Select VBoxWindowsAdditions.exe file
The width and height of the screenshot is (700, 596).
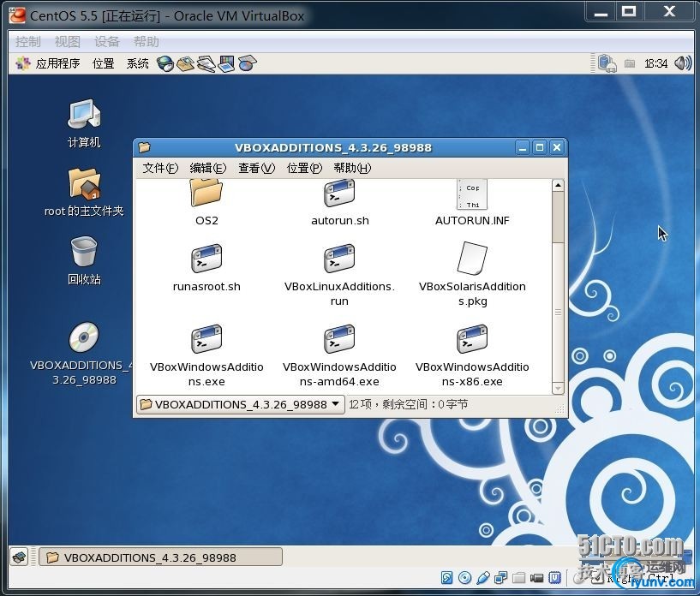point(206,355)
